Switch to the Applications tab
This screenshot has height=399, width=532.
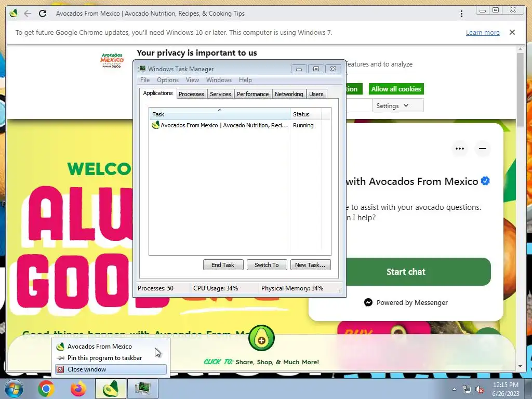[x=158, y=93]
